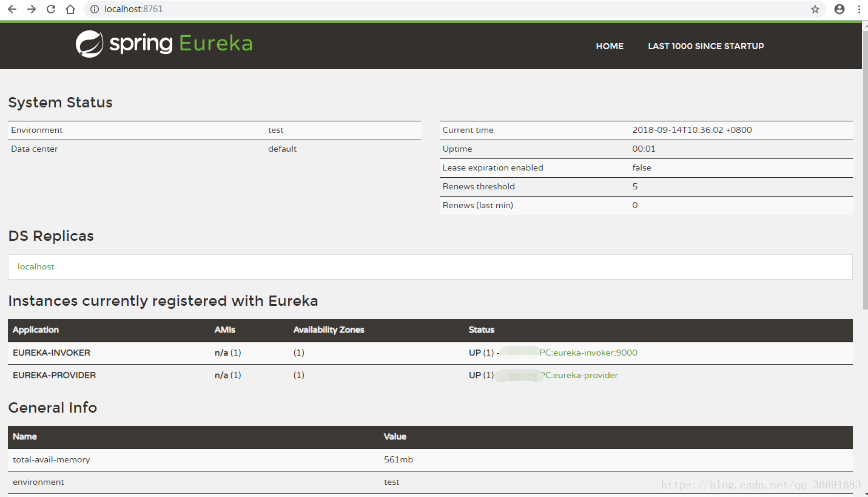
Task: Bookmark this page with the star icon
Action: pos(815,9)
